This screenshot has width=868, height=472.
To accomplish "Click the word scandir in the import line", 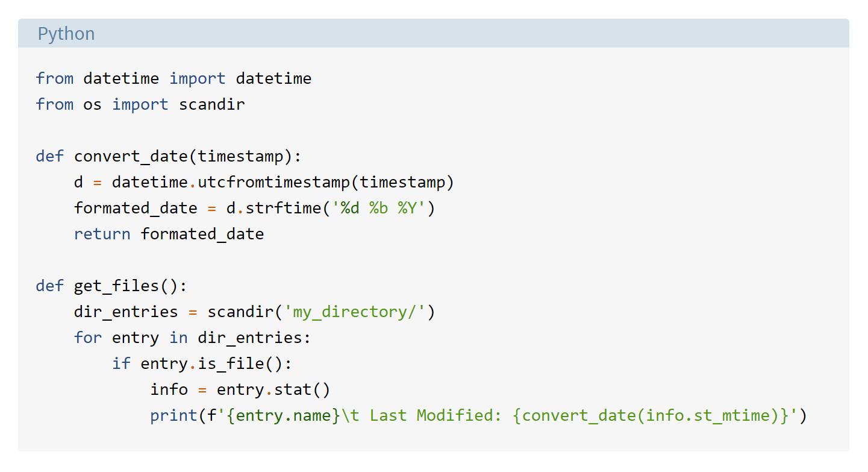I will [x=211, y=104].
